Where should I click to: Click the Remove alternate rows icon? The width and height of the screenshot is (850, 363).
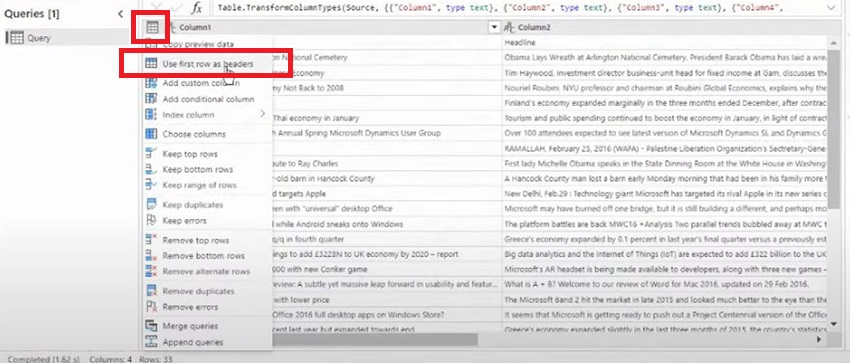151,271
